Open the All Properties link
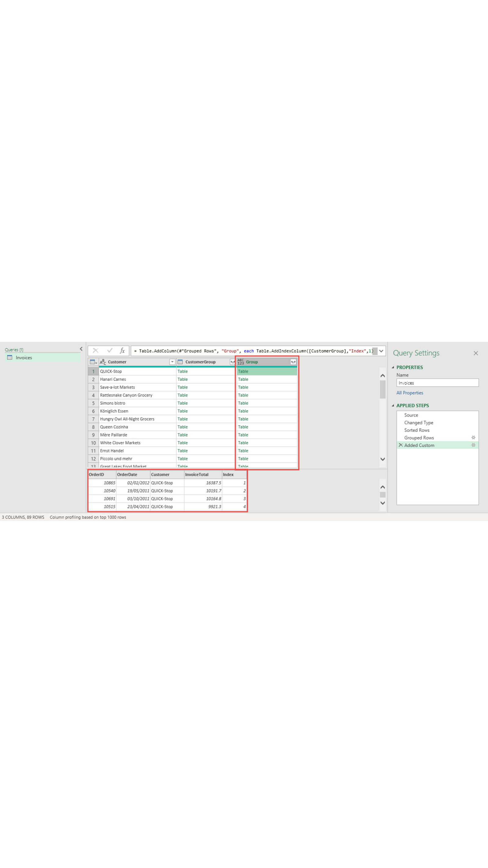Screen dimensions: 488x868 point(410,393)
